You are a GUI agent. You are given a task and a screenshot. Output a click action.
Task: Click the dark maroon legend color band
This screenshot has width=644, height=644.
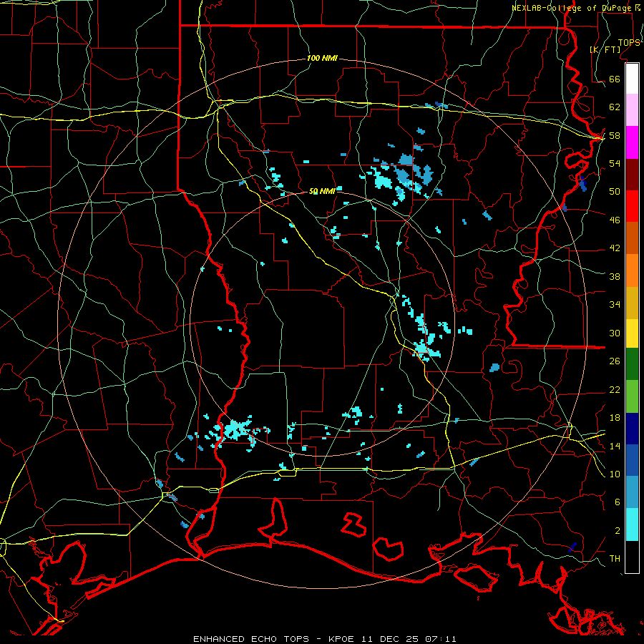[x=632, y=175]
